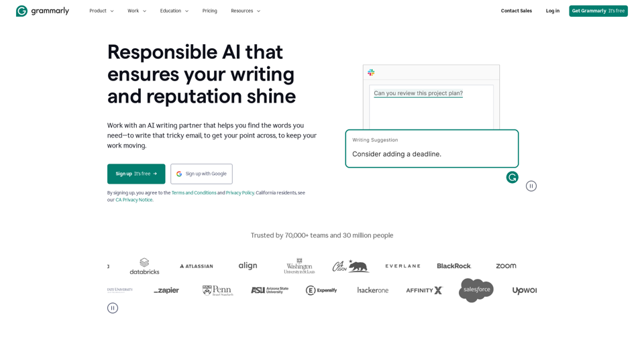Click 'Consider adding a deadline.' suggestion text
This screenshot has height=362, width=644.
pos(396,154)
